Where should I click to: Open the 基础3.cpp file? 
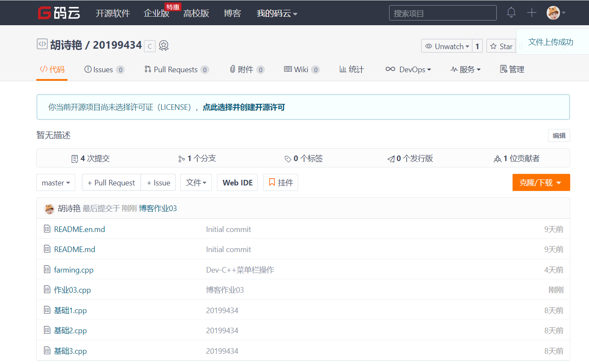point(70,351)
